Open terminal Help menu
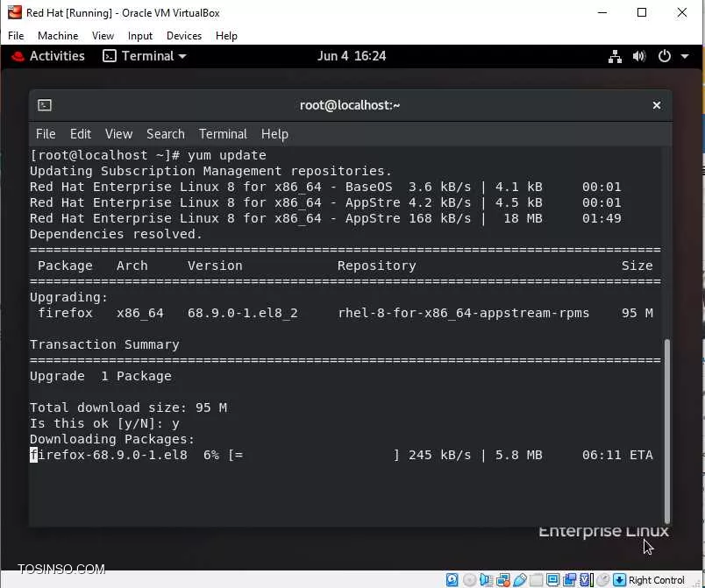 [x=274, y=134]
